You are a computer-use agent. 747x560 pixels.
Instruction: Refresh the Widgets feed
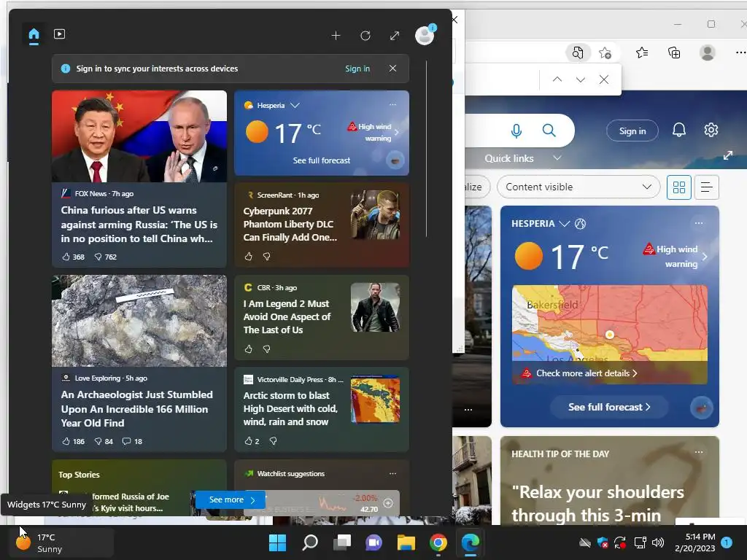coord(365,36)
